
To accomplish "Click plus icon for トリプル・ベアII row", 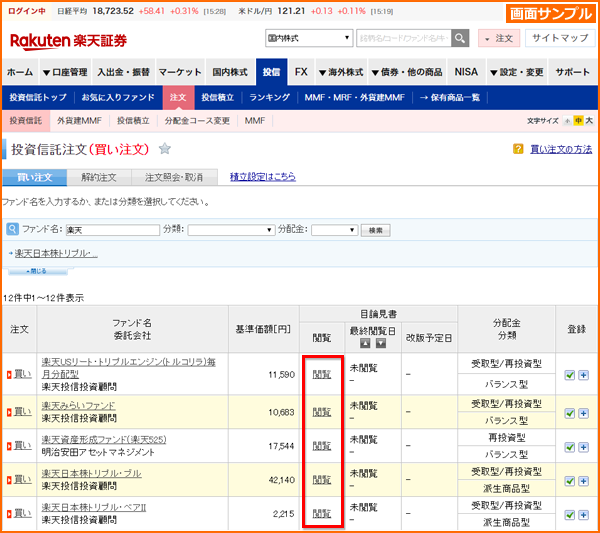I will (583, 515).
